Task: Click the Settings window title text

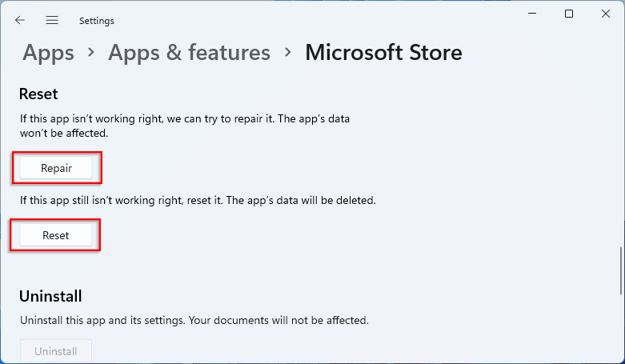Action: click(x=97, y=21)
